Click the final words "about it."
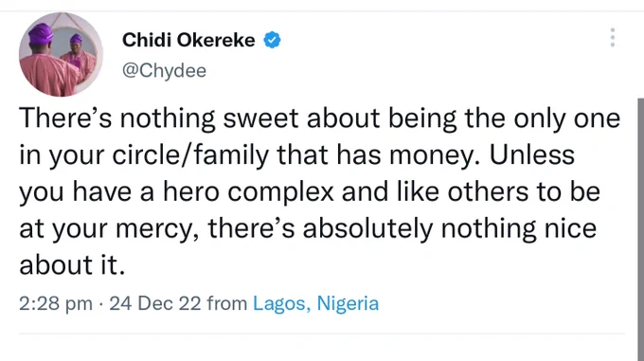This screenshot has width=644, height=361. coord(72,265)
